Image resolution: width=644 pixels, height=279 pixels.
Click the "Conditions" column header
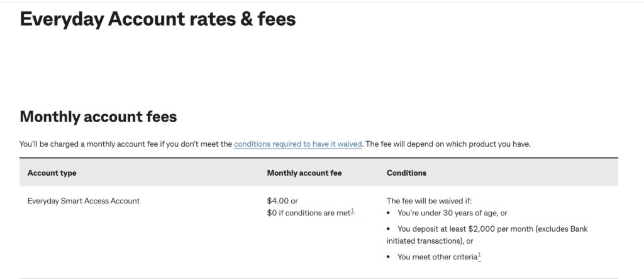click(406, 173)
